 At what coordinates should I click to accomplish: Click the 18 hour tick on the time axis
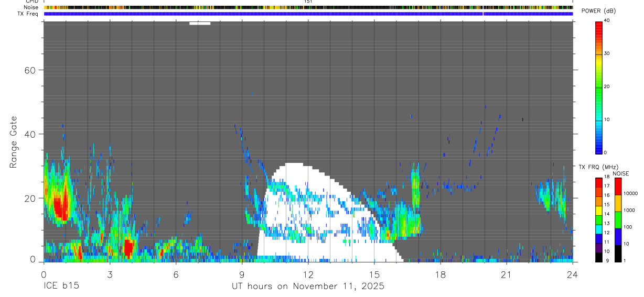point(441,274)
